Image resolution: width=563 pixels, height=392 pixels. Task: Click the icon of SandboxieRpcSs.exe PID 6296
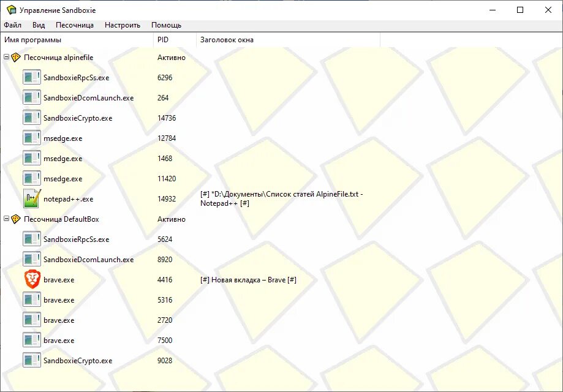[x=32, y=77]
